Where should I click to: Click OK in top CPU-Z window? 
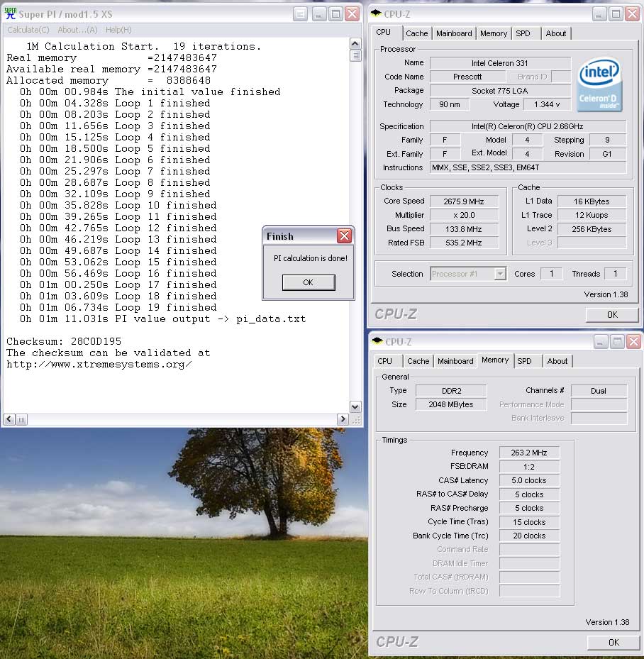(612, 315)
